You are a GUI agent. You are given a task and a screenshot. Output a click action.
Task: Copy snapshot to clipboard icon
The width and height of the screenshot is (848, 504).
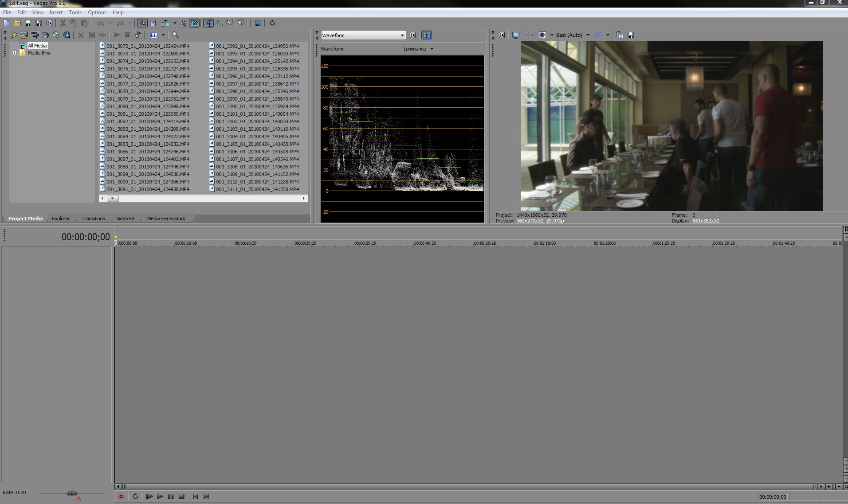pyautogui.click(x=620, y=35)
